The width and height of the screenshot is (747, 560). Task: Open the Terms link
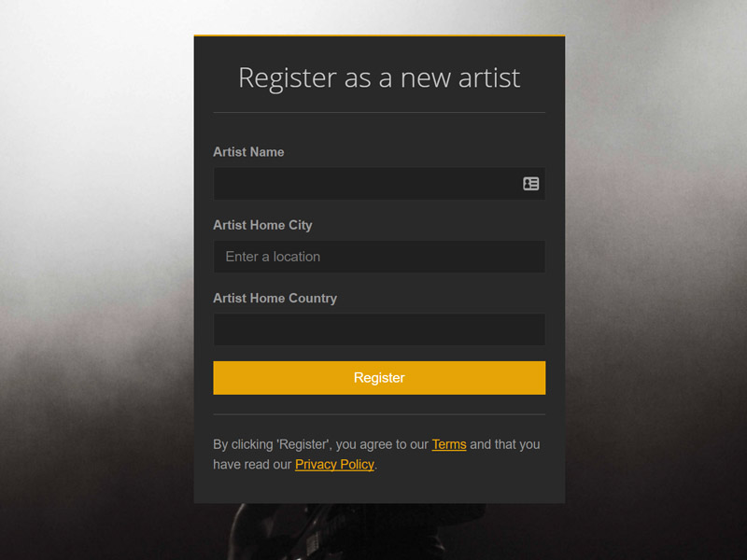click(449, 444)
